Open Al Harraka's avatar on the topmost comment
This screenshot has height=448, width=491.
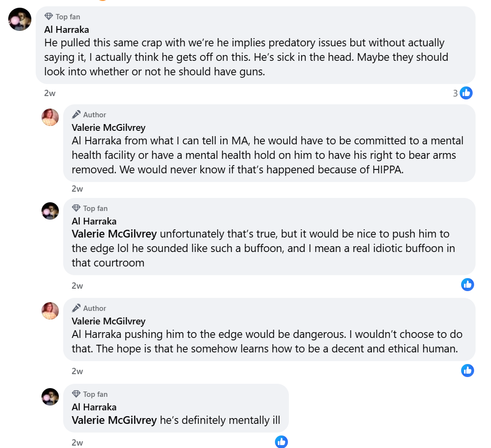(20, 19)
